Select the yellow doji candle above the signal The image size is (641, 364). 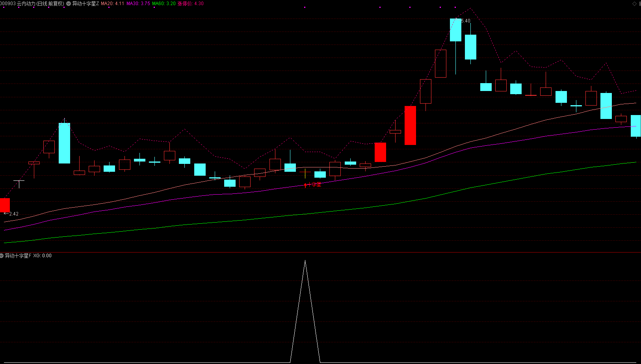[x=305, y=173]
